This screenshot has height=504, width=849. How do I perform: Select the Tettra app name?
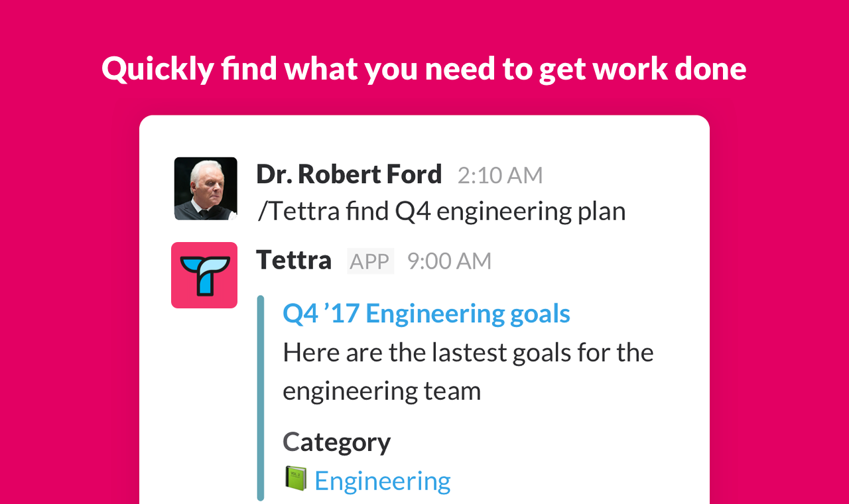[294, 260]
